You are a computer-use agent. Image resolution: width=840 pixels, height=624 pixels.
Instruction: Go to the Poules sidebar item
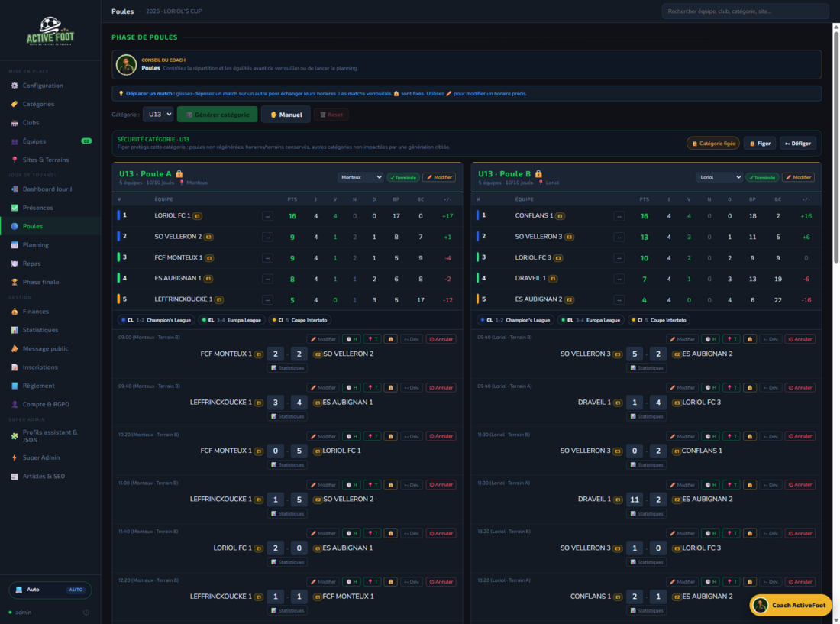pyautogui.click(x=50, y=226)
